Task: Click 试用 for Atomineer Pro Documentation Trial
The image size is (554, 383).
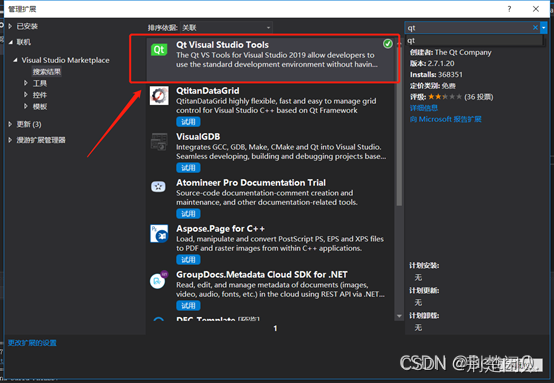Action: point(188,213)
